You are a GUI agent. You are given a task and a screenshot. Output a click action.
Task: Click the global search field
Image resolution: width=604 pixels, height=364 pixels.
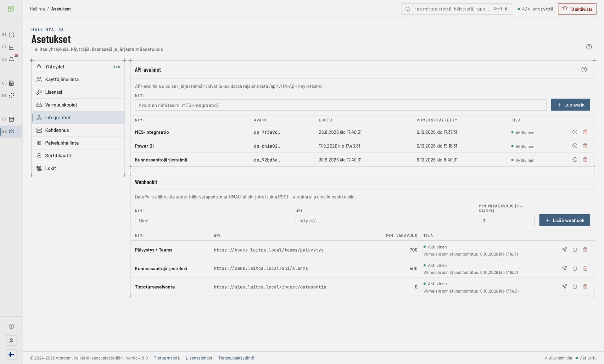(457, 9)
